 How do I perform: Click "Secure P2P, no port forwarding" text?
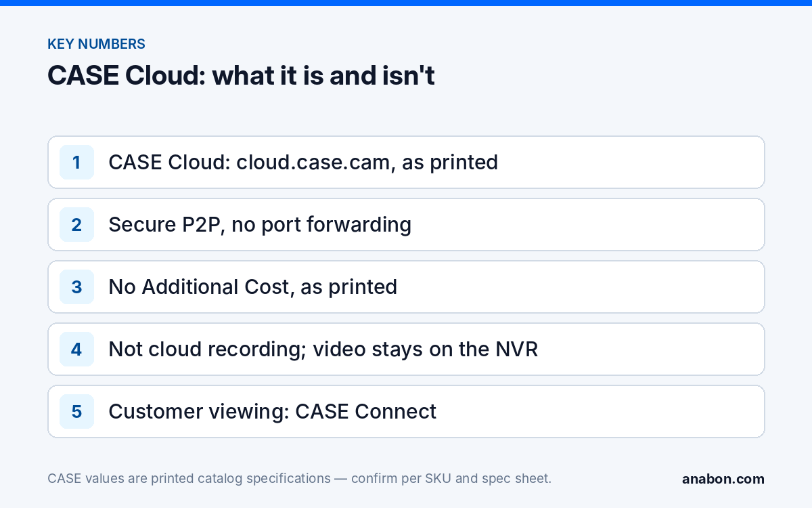(260, 225)
